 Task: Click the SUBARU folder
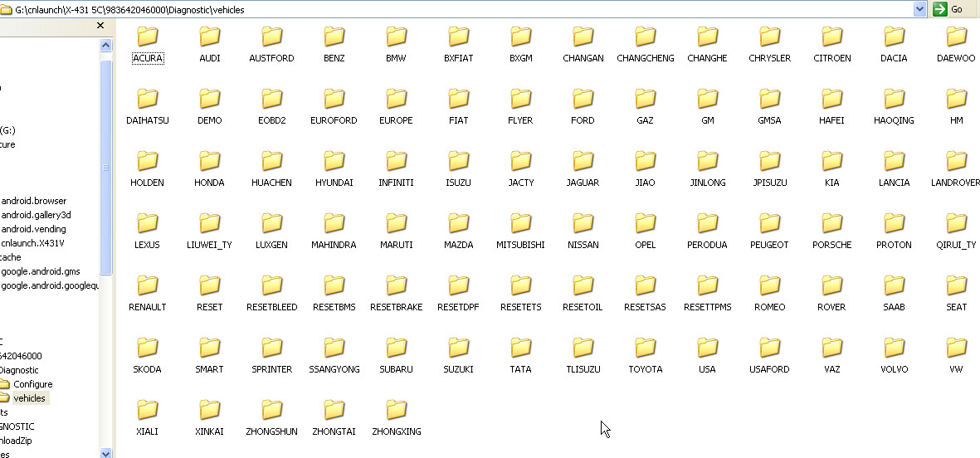(396, 355)
